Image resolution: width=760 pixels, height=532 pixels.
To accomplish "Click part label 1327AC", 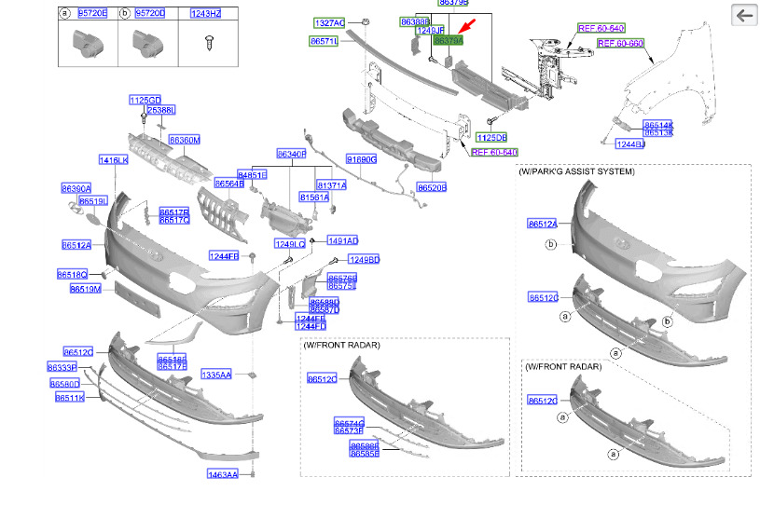I will (x=329, y=23).
